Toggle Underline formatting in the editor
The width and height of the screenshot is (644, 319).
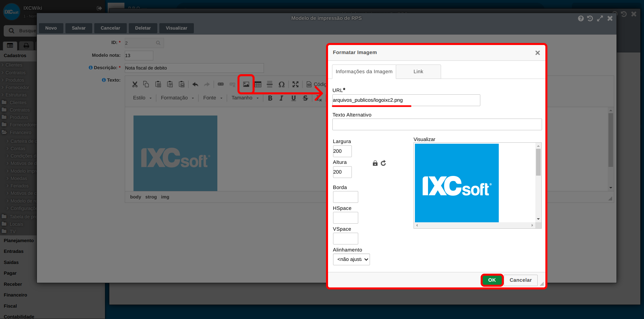[293, 98]
